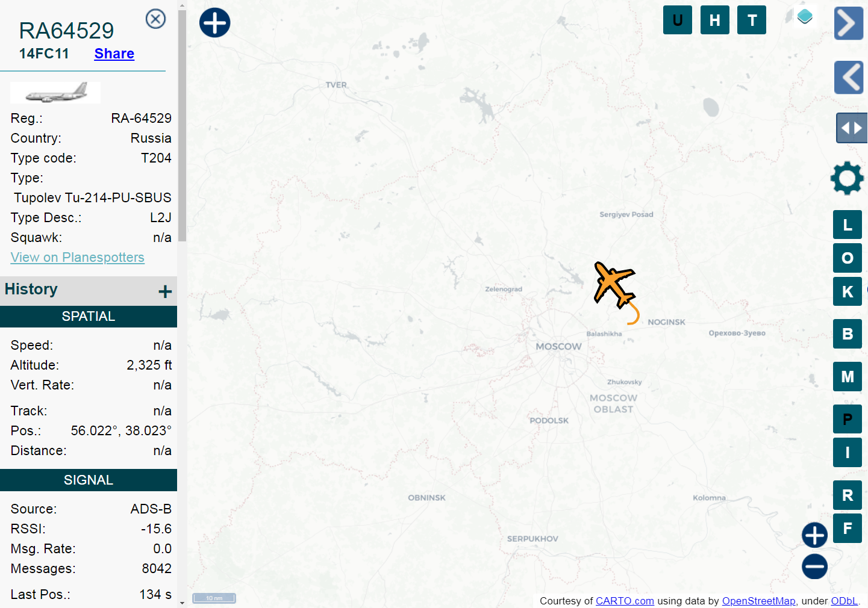Click the Messages count 8042
The image size is (868, 608).
click(157, 568)
